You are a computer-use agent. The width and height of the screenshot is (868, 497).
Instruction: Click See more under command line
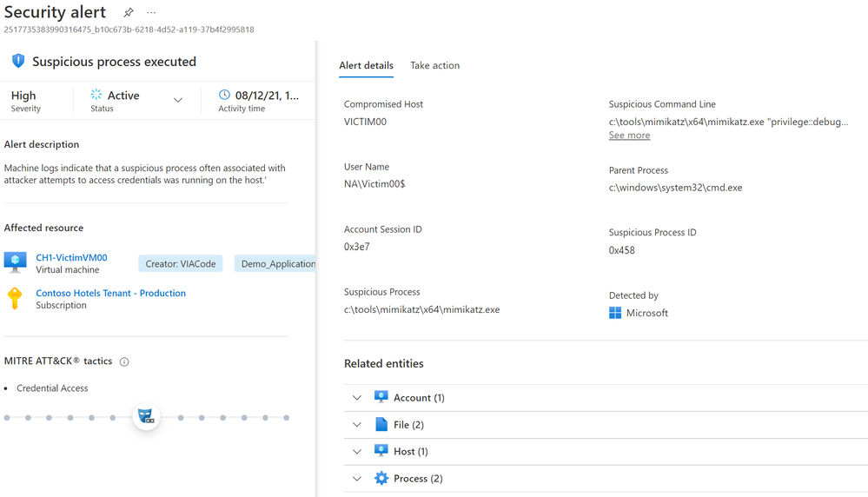tap(629, 135)
